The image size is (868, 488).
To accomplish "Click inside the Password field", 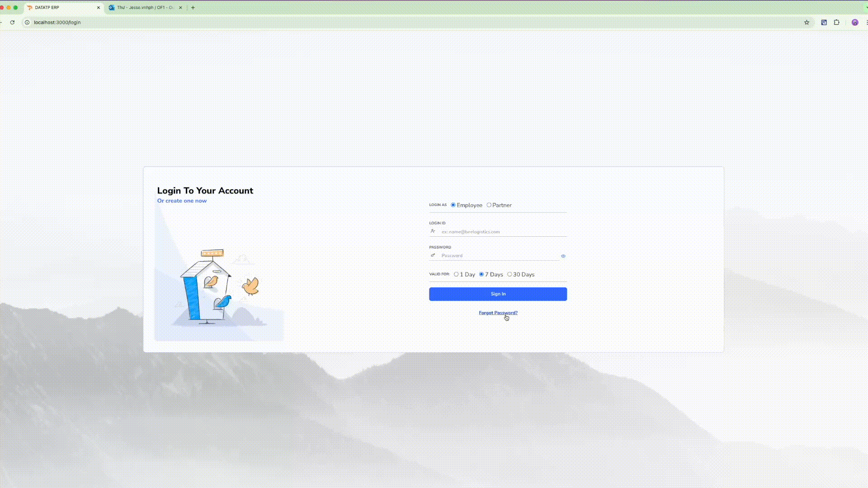I will 493,255.
